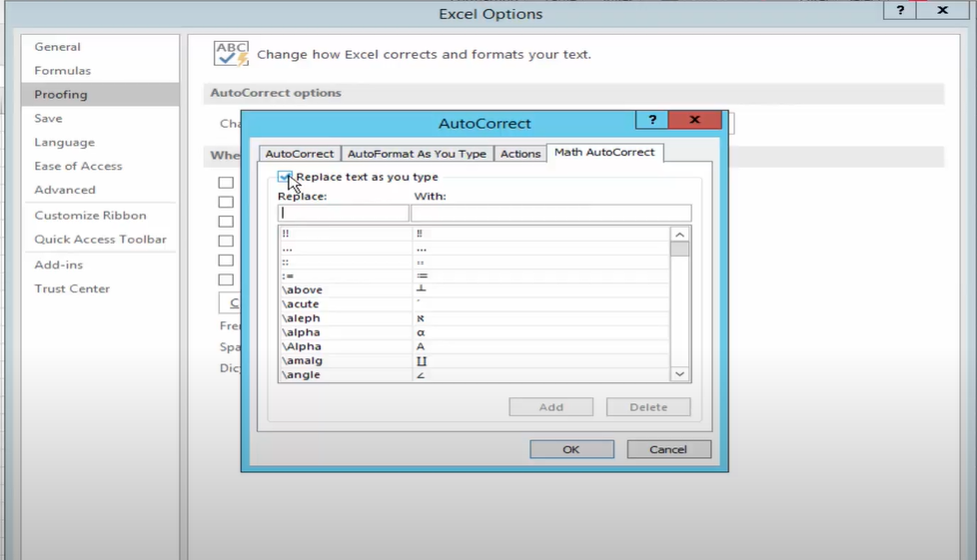Toggle the first checkbox in Excel Options proofing list
This screenshot has width=977, height=560.
pos(226,183)
